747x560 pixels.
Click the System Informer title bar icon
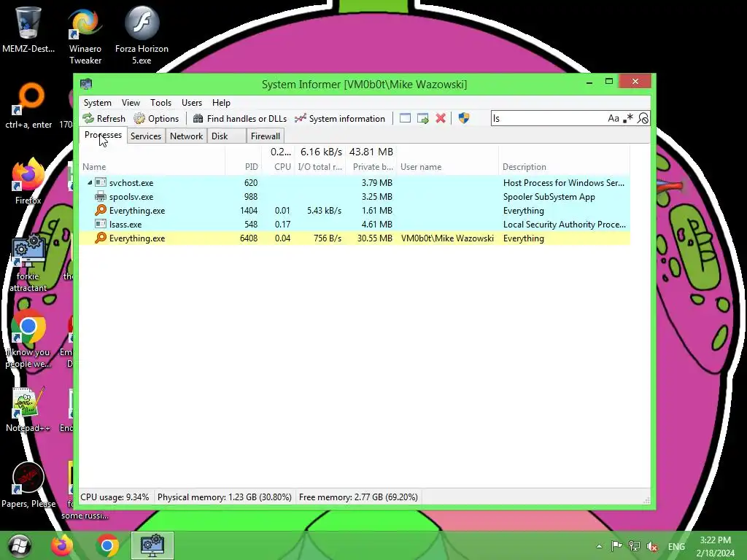pos(86,84)
